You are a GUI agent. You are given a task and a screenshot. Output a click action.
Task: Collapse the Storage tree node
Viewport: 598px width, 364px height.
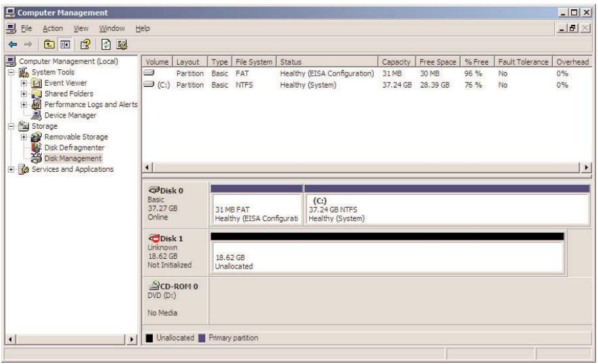pyautogui.click(x=11, y=125)
